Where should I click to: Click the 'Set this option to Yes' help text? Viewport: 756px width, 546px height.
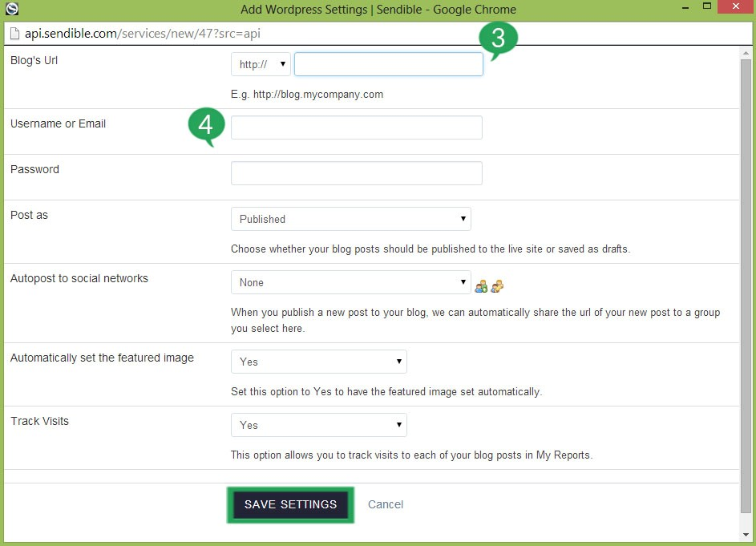386,391
